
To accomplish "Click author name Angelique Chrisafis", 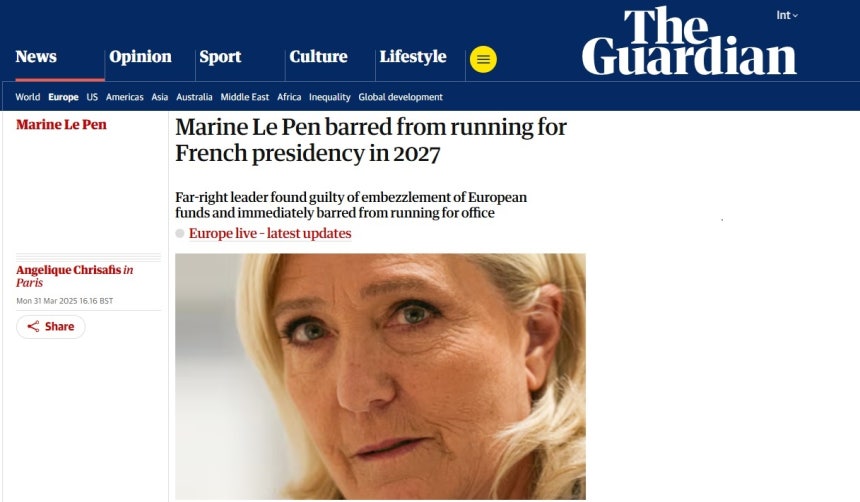I will (x=69, y=270).
